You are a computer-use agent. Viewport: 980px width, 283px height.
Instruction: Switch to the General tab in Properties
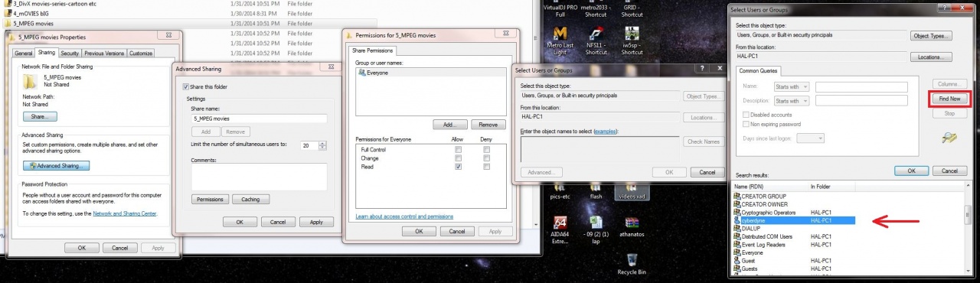tap(24, 54)
